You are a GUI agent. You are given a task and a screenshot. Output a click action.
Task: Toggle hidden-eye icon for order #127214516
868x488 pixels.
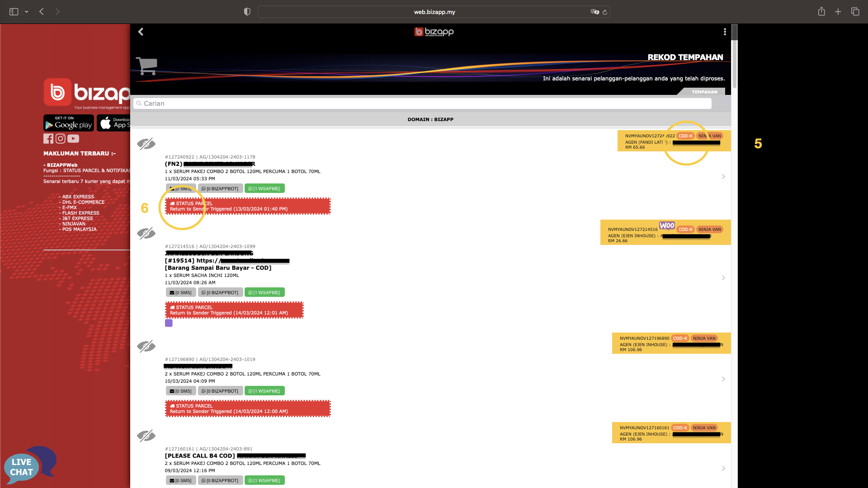point(146,233)
